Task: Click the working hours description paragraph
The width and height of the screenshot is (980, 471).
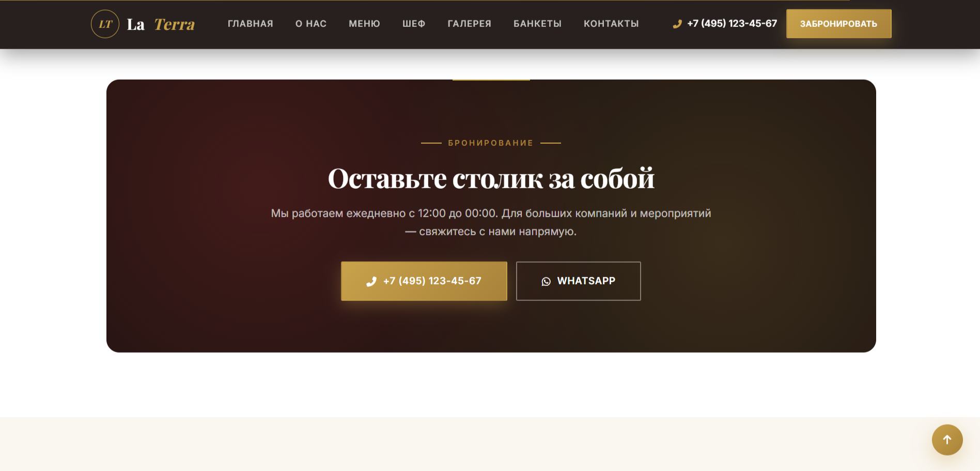Action: tap(491, 222)
